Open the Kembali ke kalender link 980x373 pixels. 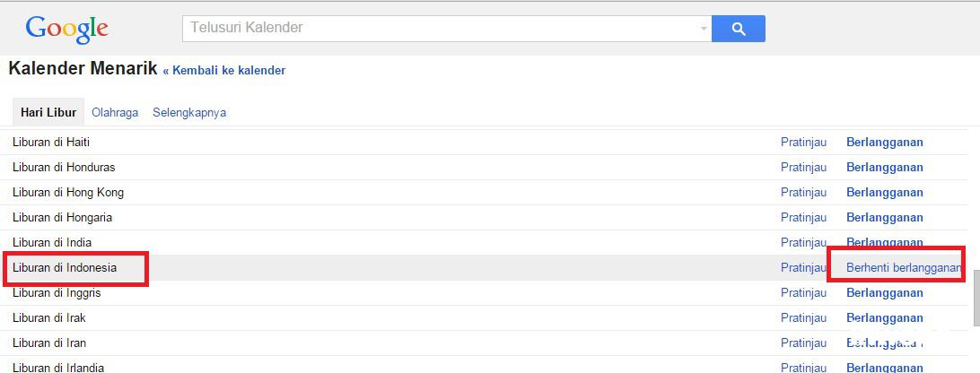(224, 70)
